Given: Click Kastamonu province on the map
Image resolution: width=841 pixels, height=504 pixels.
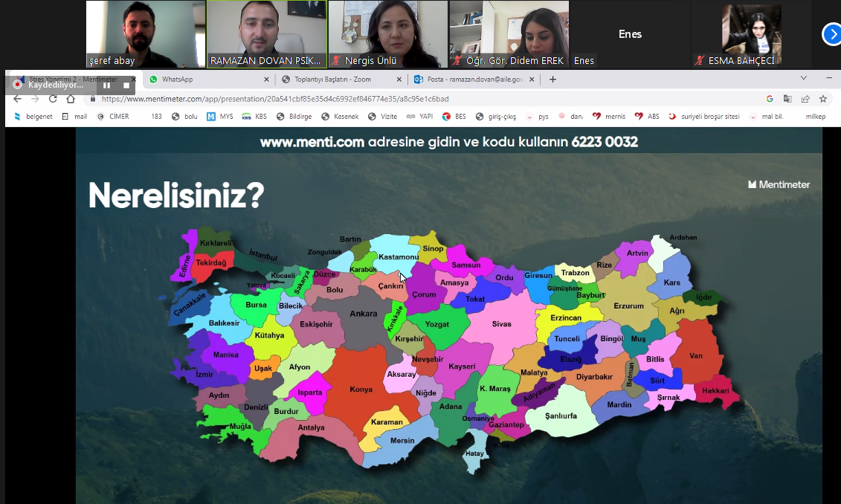Looking at the screenshot, I should click(399, 256).
